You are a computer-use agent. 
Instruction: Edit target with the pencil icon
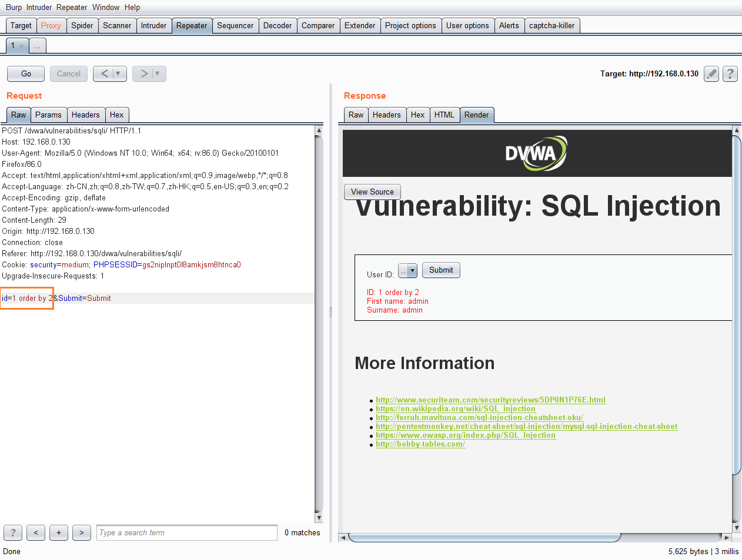tap(711, 73)
